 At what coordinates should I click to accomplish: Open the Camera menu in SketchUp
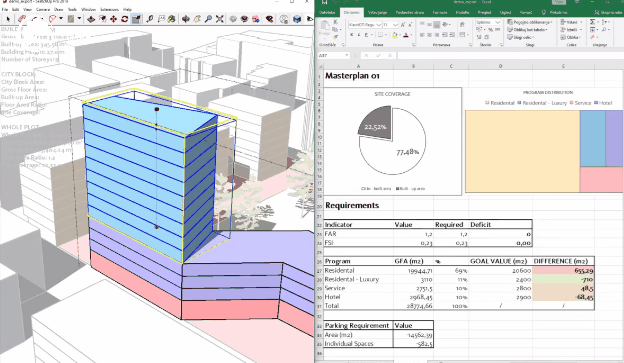[43, 9]
